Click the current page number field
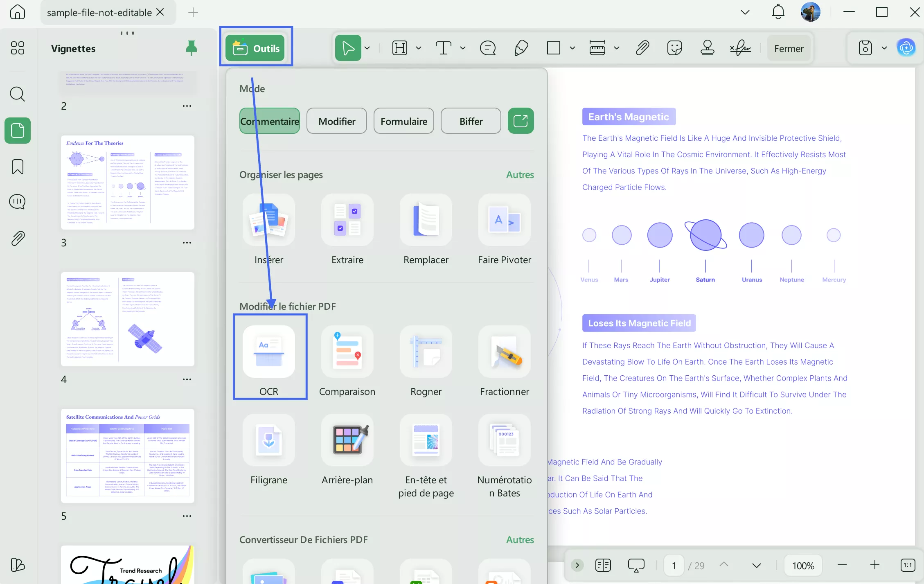924x584 pixels. click(x=674, y=566)
